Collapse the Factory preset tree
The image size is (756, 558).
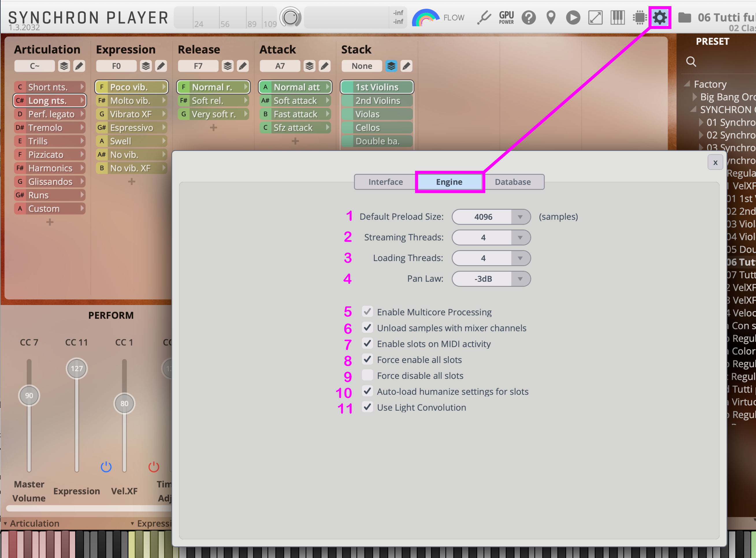(687, 84)
